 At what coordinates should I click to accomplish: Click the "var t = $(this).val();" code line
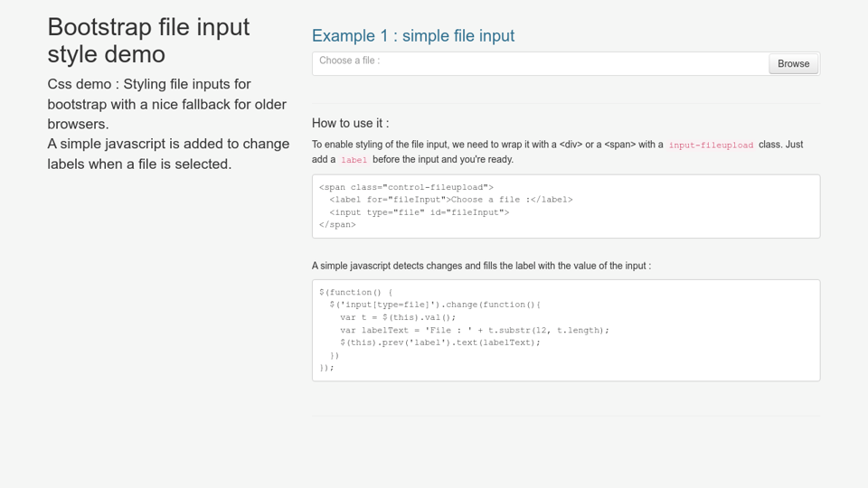(x=398, y=317)
